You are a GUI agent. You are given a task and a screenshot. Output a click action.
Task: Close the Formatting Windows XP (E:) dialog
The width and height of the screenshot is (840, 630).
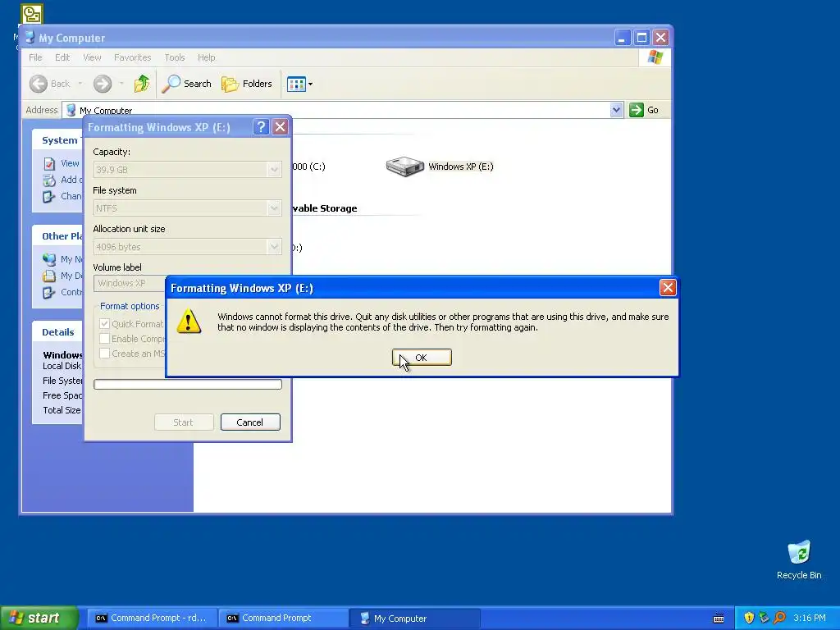(x=281, y=127)
